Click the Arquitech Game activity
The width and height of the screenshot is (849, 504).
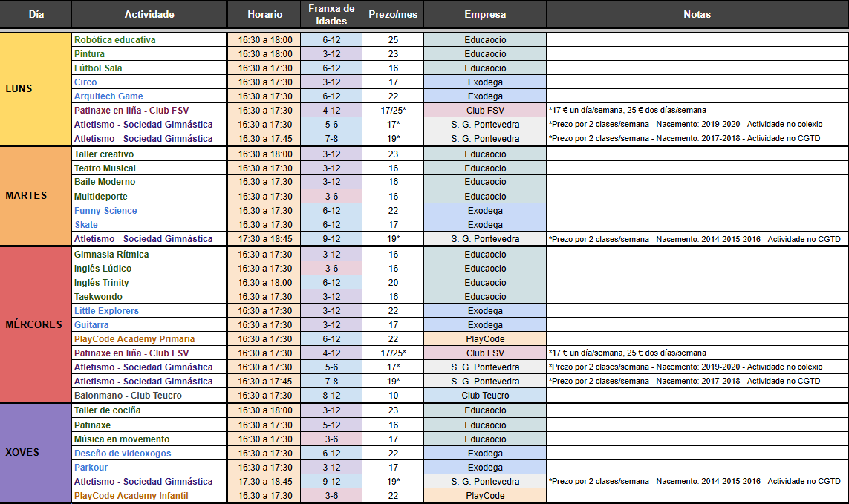point(149,96)
